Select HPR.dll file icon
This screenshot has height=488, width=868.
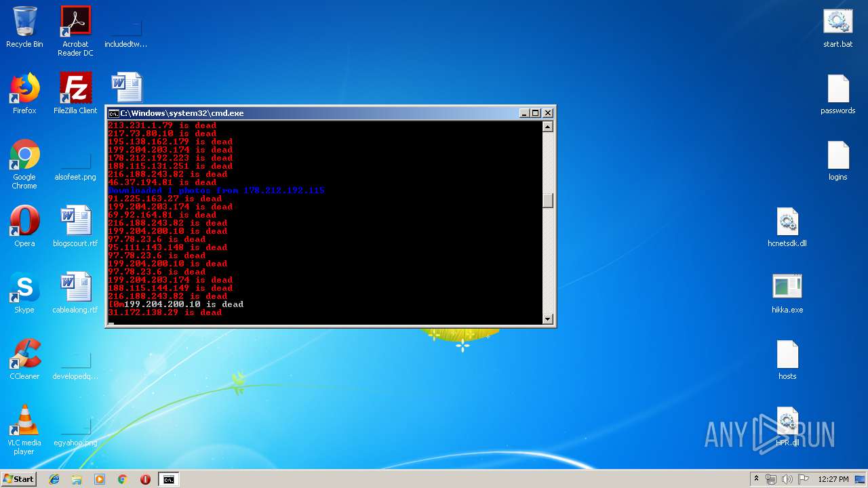tap(787, 427)
